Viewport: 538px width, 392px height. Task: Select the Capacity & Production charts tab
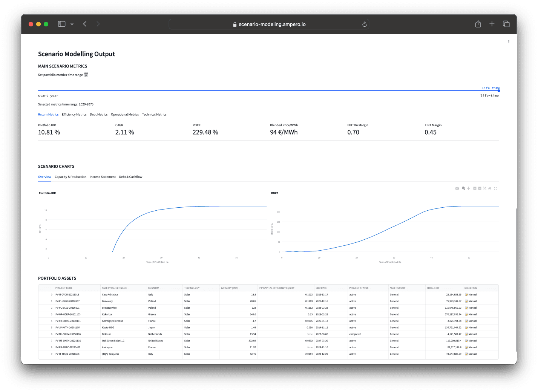[x=71, y=177]
